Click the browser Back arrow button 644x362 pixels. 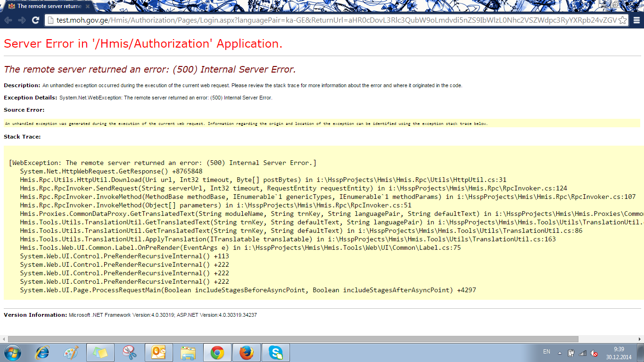point(8,20)
